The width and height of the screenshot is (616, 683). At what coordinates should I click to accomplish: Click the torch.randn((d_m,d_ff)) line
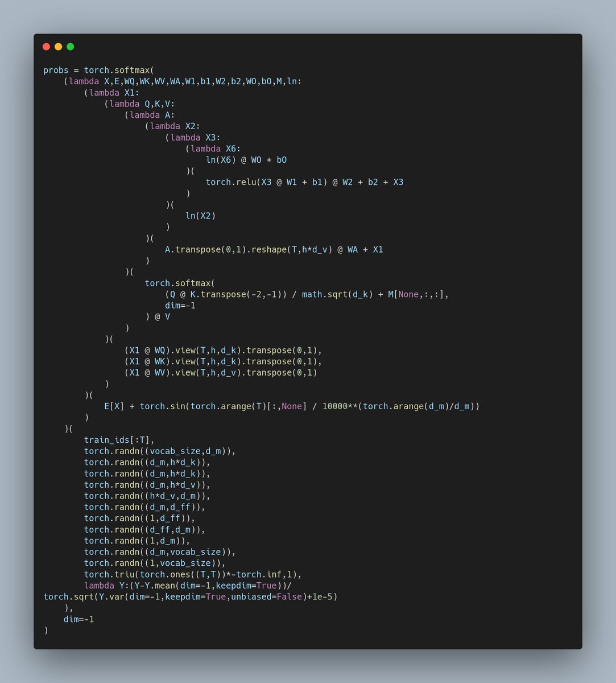pos(144,507)
